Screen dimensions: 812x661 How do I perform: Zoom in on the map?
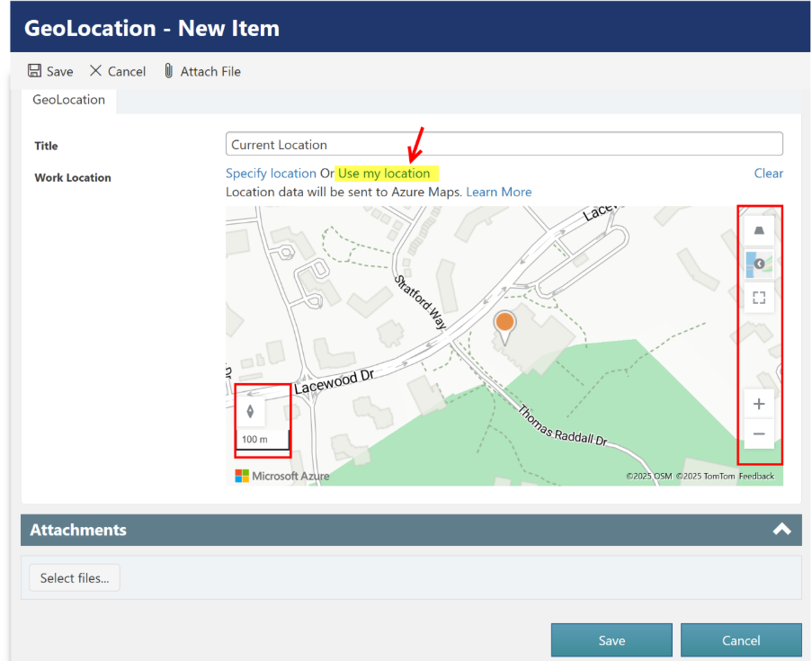tap(759, 404)
